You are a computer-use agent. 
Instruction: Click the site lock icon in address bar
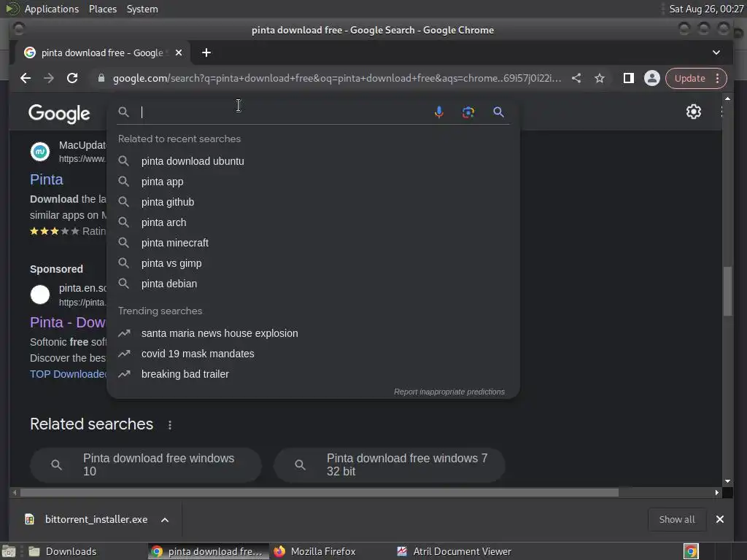coord(101,78)
